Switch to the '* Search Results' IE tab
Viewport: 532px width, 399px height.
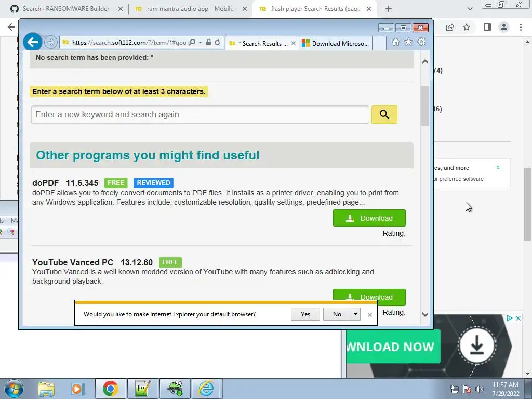click(x=258, y=44)
